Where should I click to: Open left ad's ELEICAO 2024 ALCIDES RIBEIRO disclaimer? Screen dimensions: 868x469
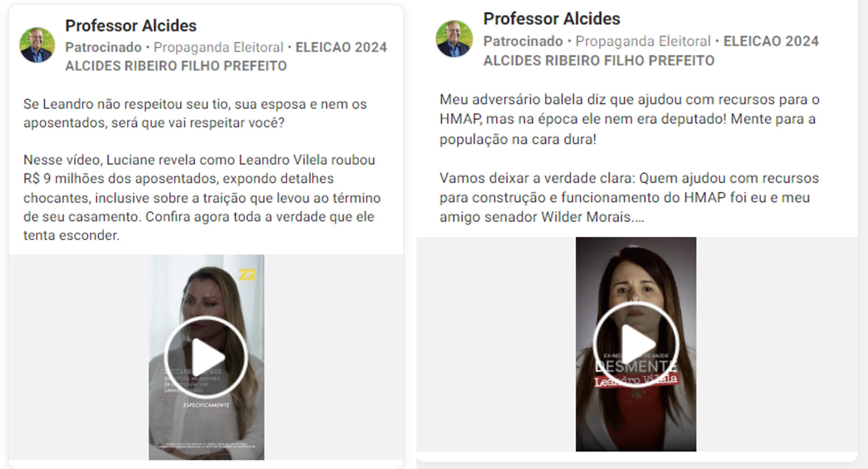226,57
